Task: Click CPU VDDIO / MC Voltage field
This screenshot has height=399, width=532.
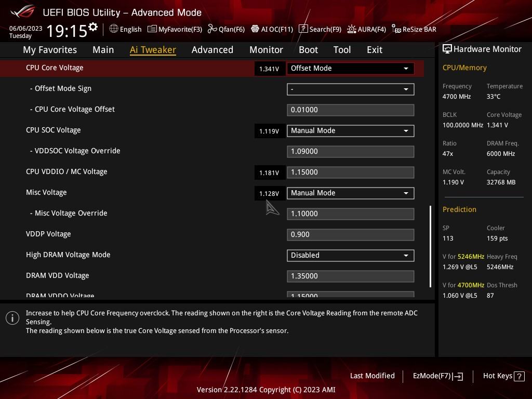Action: coord(350,172)
